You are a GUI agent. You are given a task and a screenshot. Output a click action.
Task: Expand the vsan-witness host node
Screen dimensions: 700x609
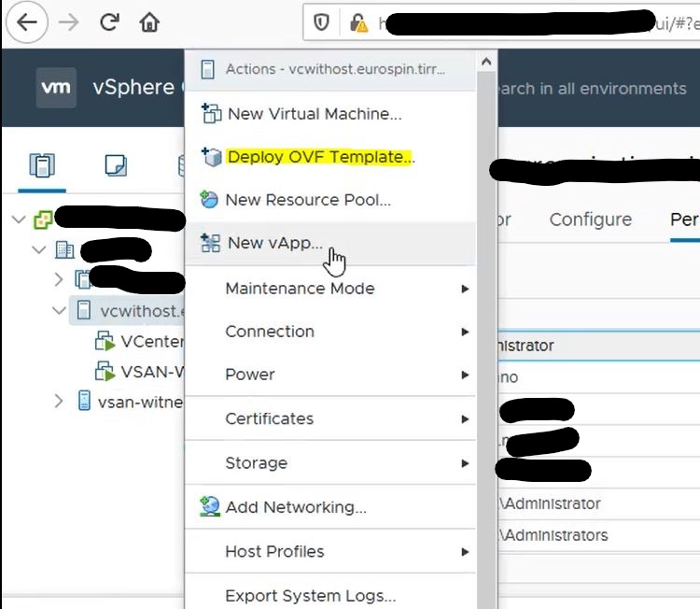pyautogui.click(x=59, y=402)
